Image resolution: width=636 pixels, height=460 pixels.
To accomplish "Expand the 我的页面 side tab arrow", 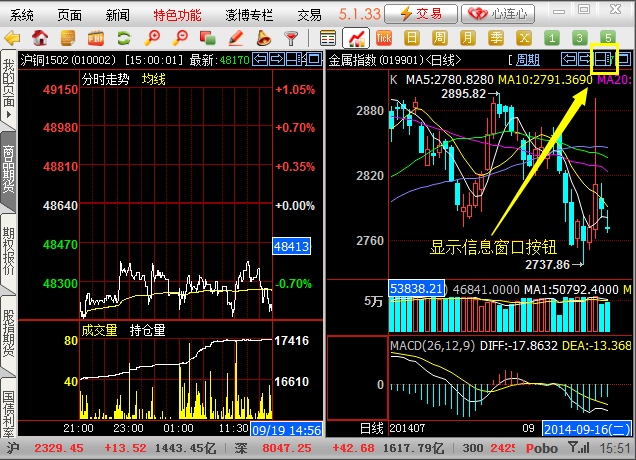I will [x=8, y=117].
